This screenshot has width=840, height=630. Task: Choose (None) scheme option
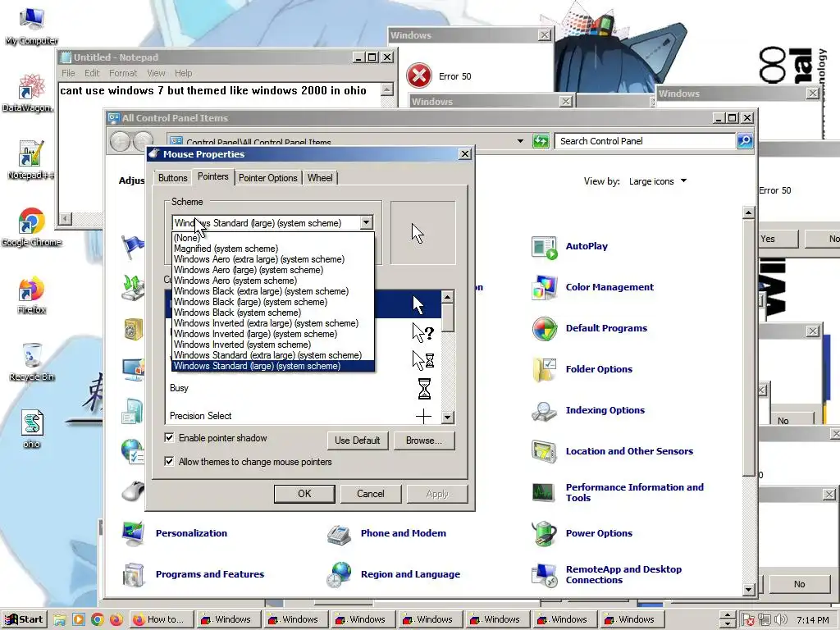pyautogui.click(x=272, y=238)
